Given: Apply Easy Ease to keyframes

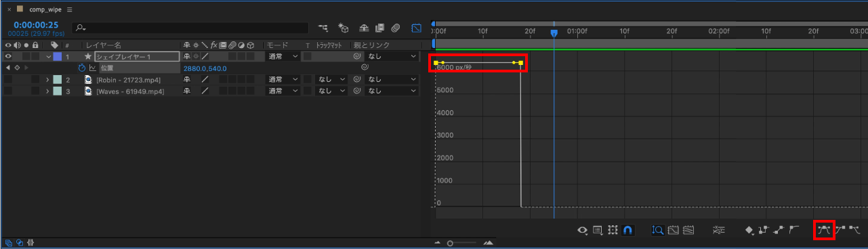Looking at the screenshot, I should [824, 230].
